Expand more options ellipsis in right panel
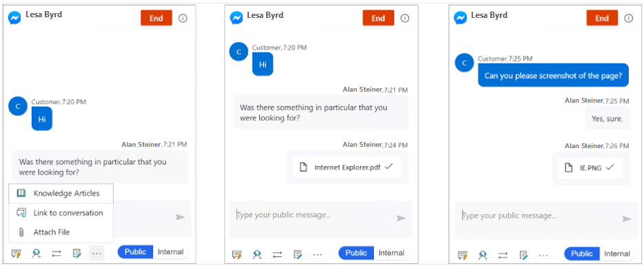The height and width of the screenshot is (266, 644). 543,255
